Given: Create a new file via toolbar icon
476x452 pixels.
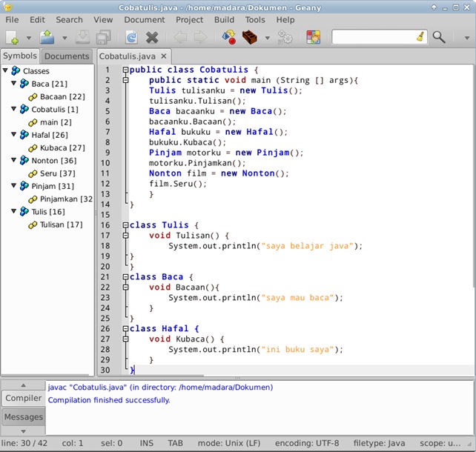Looking at the screenshot, I should tap(12, 37).
